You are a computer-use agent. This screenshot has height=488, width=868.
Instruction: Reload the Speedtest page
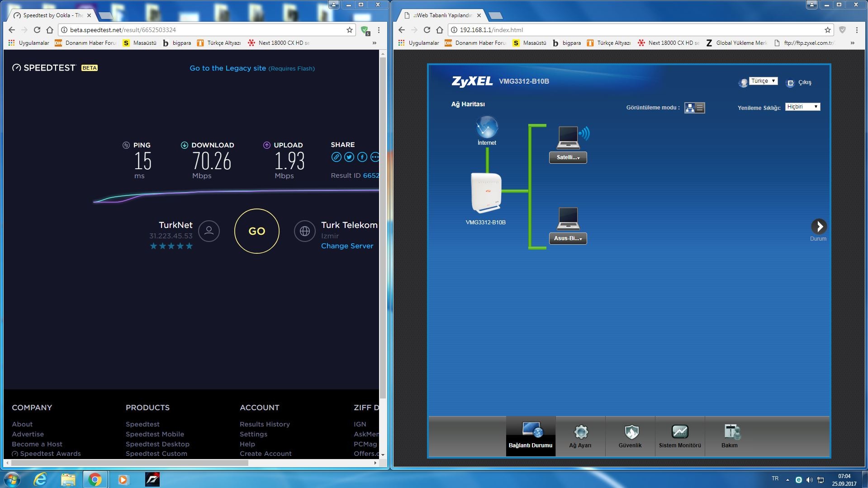point(37,30)
